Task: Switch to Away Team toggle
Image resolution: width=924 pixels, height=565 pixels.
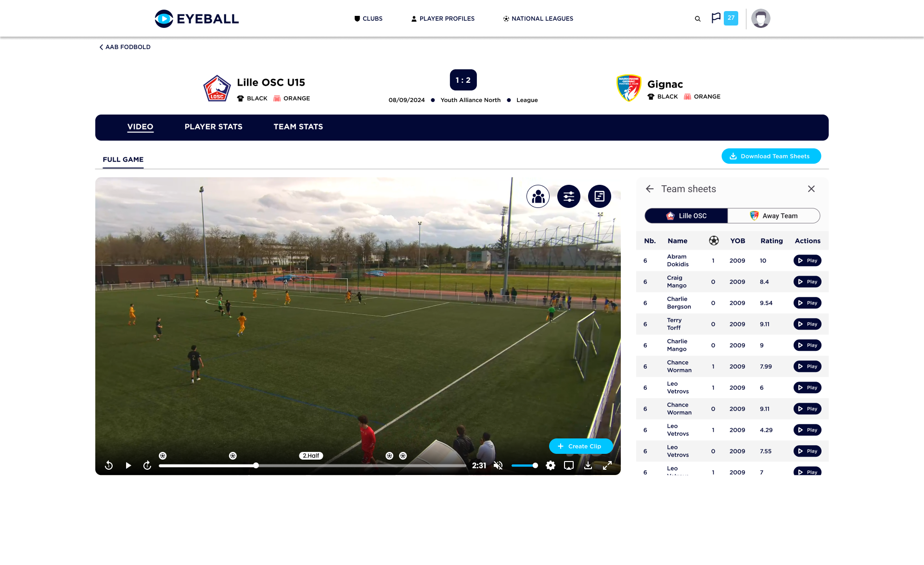Action: coord(774,216)
